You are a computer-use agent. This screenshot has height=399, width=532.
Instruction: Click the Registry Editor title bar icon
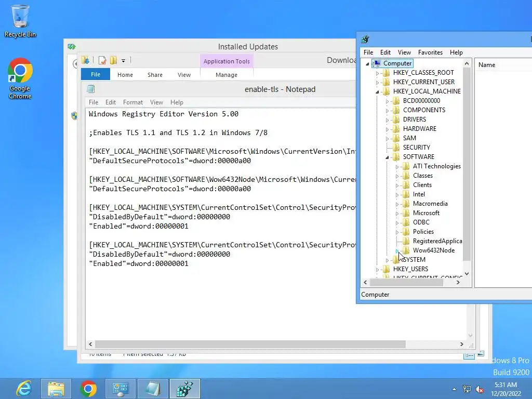click(x=365, y=39)
